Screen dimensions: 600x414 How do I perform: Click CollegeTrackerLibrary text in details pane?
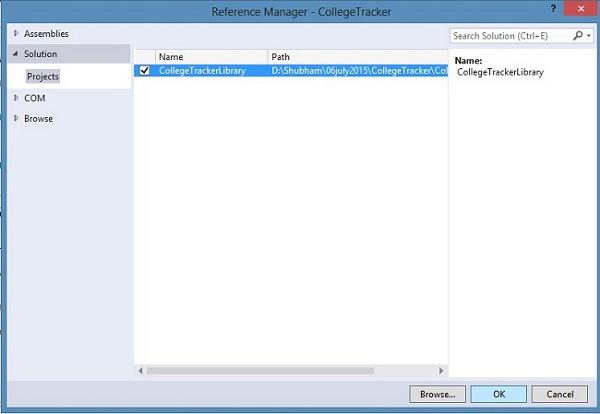point(500,72)
